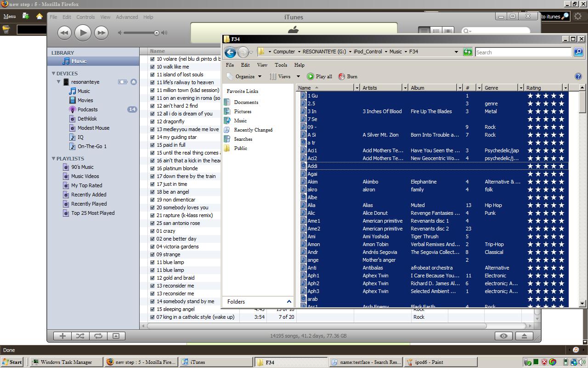Play the current track in iTunes
Image resolution: width=588 pixels, height=368 pixels.
(83, 33)
